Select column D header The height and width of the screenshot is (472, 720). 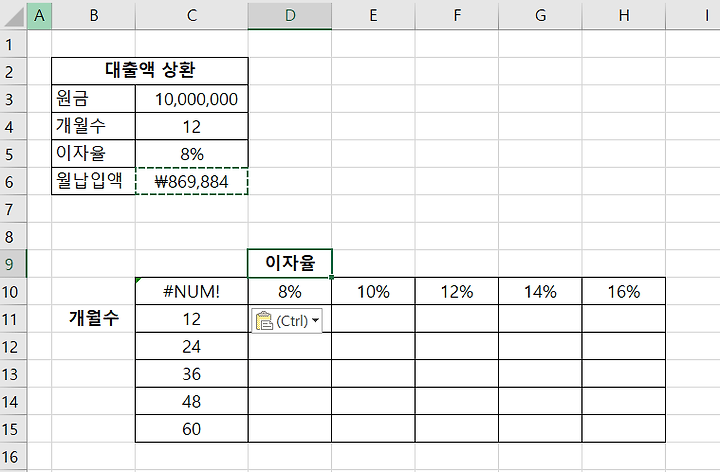click(x=290, y=16)
